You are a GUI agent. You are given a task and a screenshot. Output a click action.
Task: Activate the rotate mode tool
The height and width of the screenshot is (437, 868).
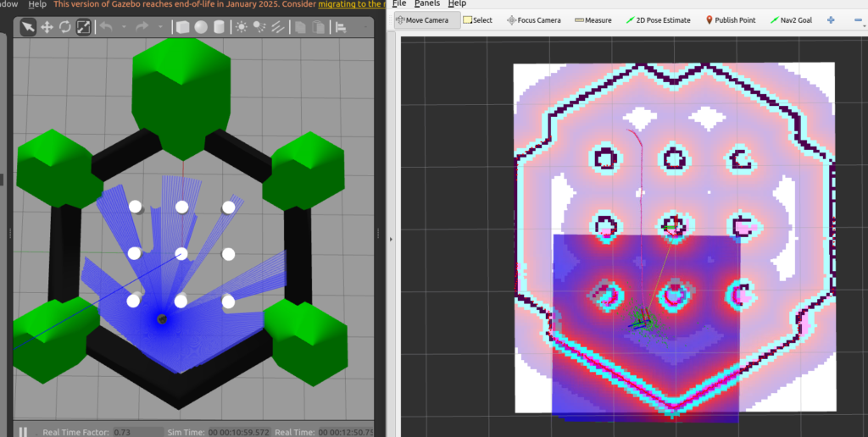(x=65, y=27)
